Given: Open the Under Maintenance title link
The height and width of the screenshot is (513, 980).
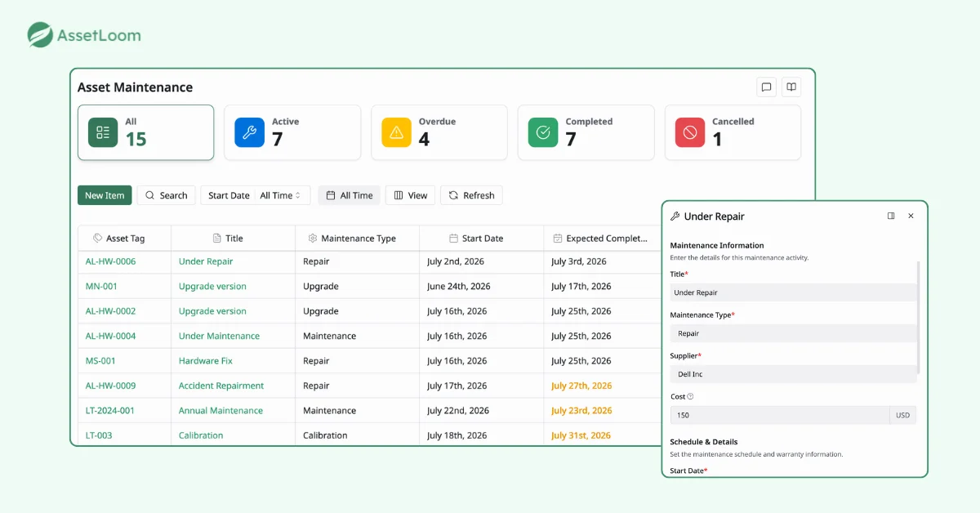Looking at the screenshot, I should (219, 336).
